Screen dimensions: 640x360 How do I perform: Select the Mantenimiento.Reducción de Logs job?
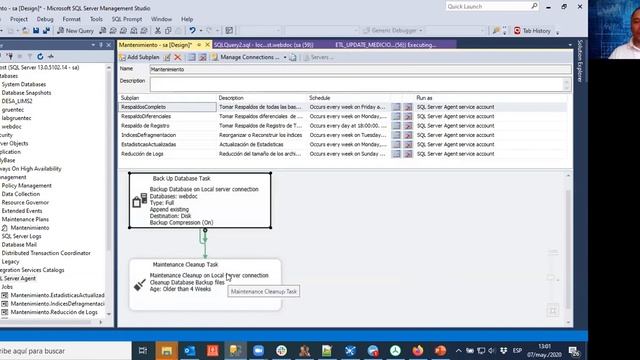pyautogui.click(x=54, y=312)
